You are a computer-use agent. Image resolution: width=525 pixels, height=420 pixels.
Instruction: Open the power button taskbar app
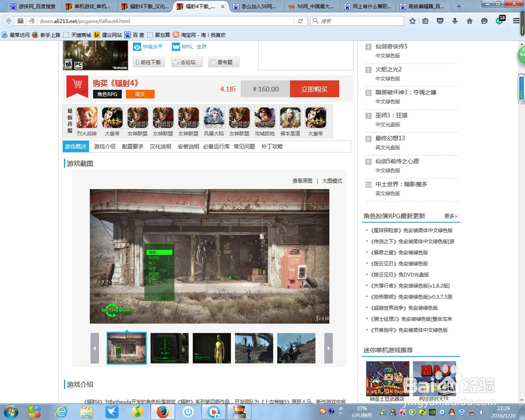point(188,412)
